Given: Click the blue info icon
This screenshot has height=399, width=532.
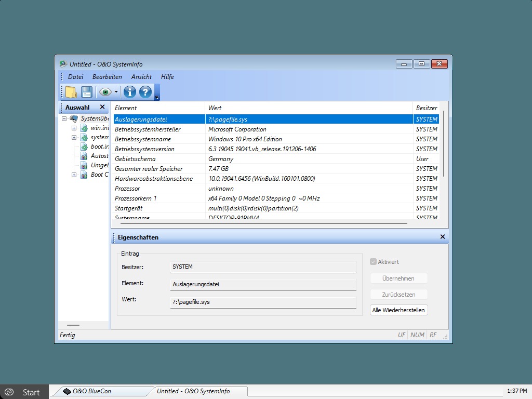Looking at the screenshot, I should click(x=129, y=92).
